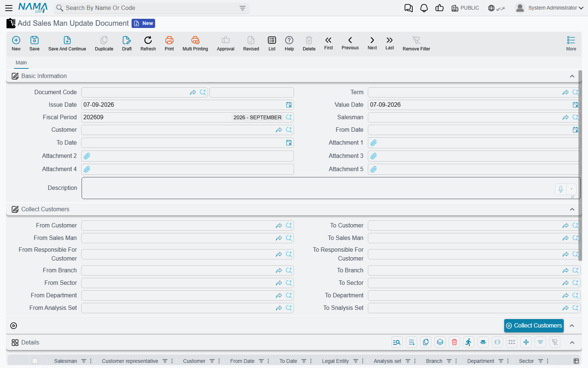This screenshot has height=368, width=588.
Task: Click the thumbs-up feedback icon
Action: pos(440,8)
